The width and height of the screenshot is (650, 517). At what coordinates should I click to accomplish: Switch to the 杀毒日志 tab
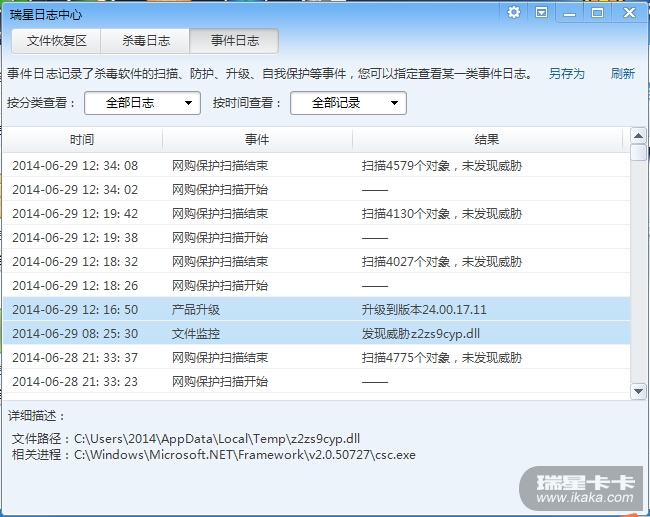[x=146, y=41]
